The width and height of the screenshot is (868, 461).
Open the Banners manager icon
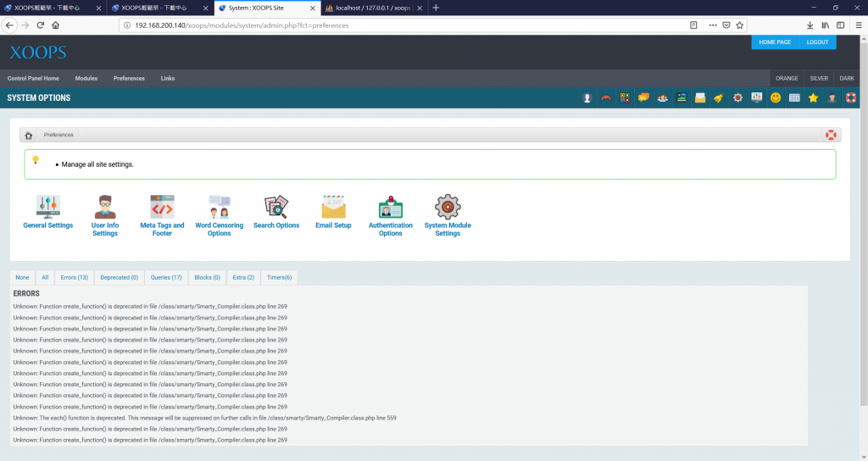click(606, 98)
